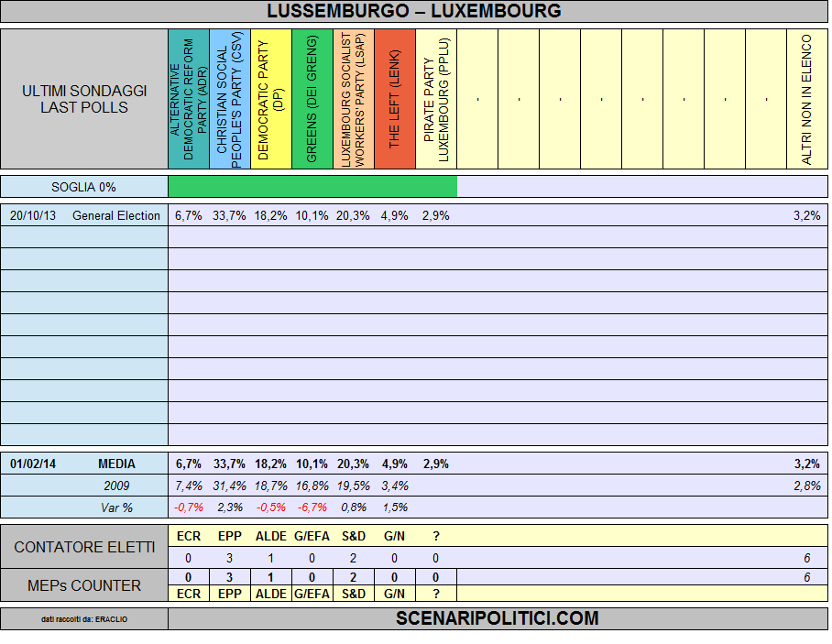Image resolution: width=832 pixels, height=644 pixels.
Task: Click the SOGLIA 0% label
Action: (x=83, y=187)
